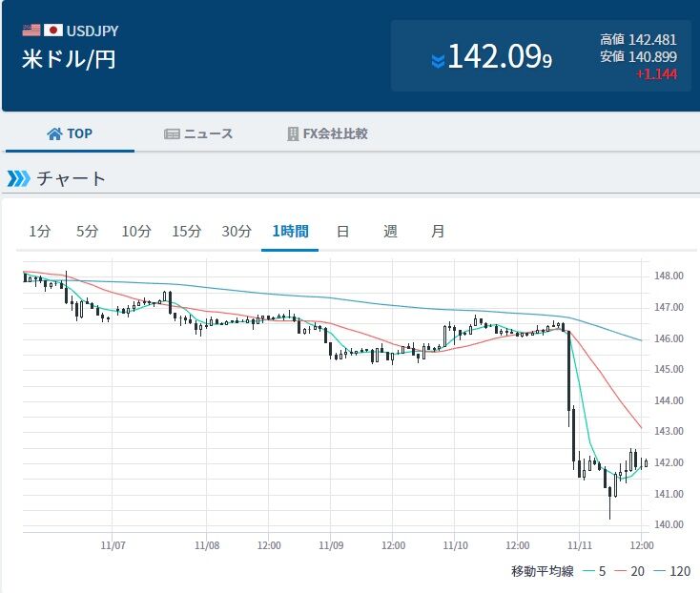Click the US flag icon

coord(31,31)
